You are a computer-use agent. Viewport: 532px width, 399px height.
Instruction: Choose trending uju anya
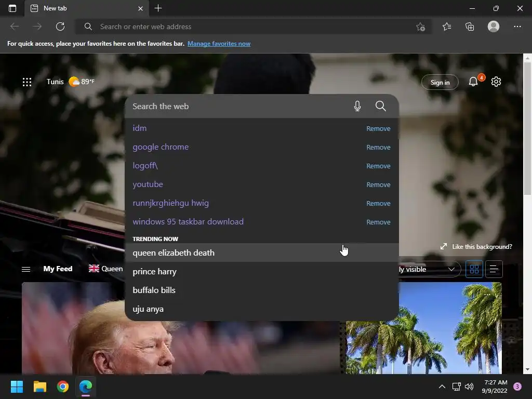262,309
